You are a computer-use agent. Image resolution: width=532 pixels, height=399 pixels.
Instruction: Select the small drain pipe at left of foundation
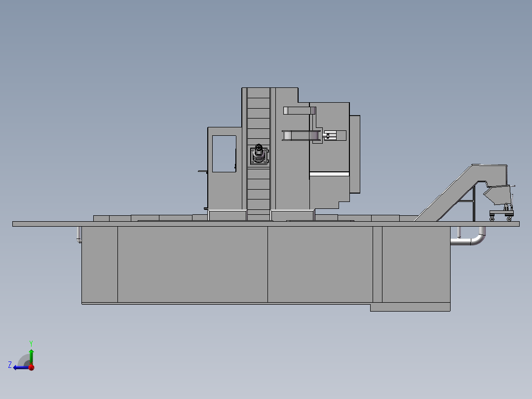click(x=79, y=235)
